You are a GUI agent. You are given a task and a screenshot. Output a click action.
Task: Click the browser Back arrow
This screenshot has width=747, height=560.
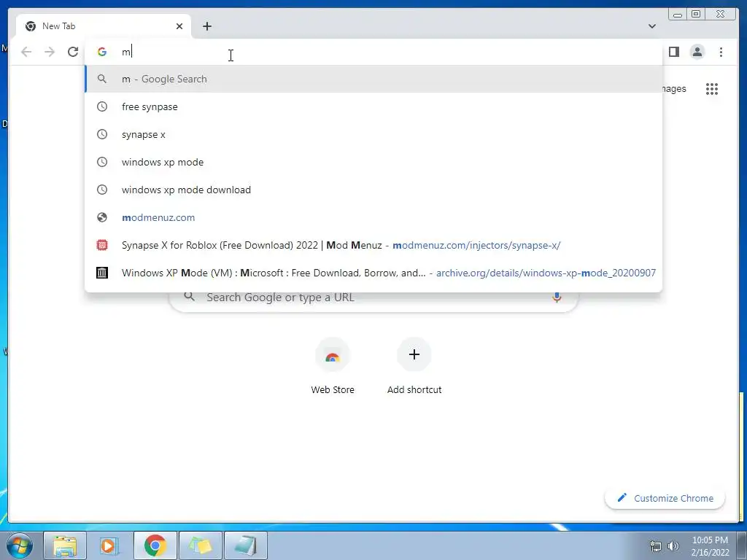click(x=26, y=52)
